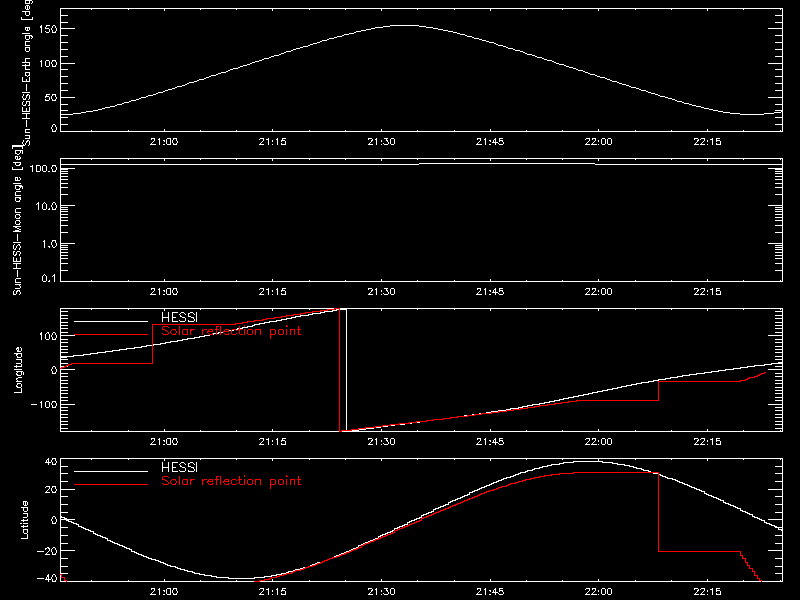Viewport: 800px width, 600px height.
Task: Select the 21:15 label under the Latitude plot
Action: click(x=272, y=592)
